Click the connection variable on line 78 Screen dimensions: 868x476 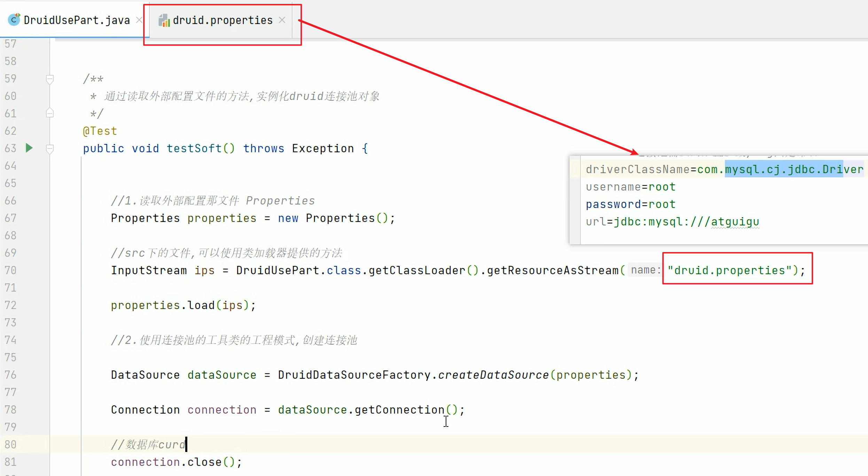click(x=222, y=410)
